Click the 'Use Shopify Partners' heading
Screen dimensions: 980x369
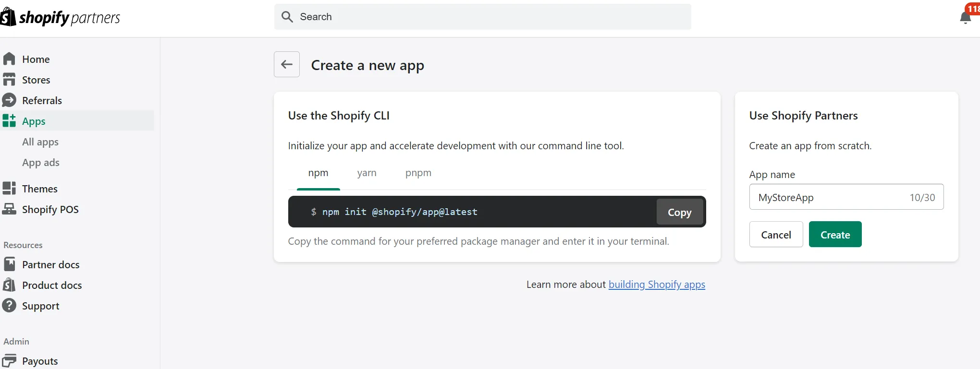(x=803, y=116)
